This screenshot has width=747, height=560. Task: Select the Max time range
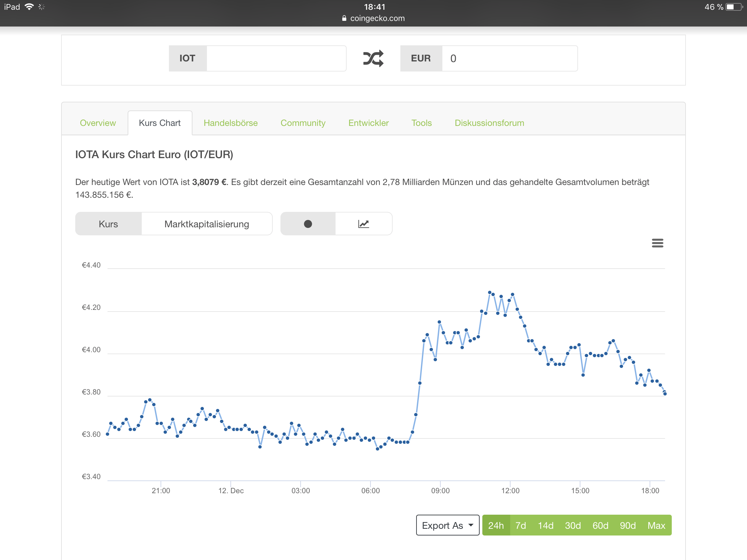(656, 525)
